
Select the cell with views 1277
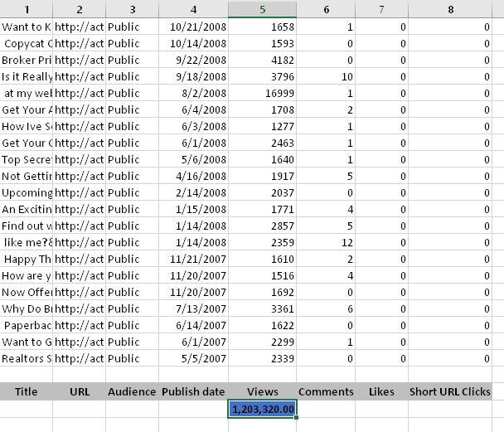click(262, 126)
